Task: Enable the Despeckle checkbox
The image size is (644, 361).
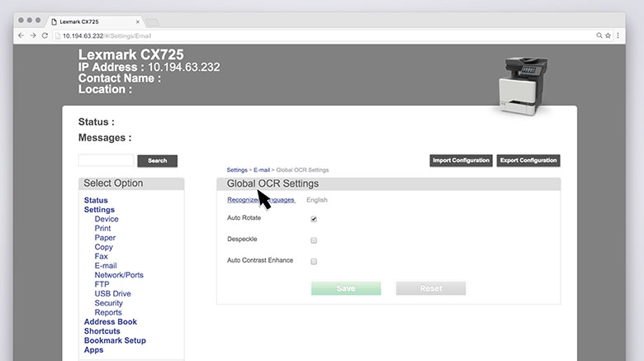Action: coord(314,240)
